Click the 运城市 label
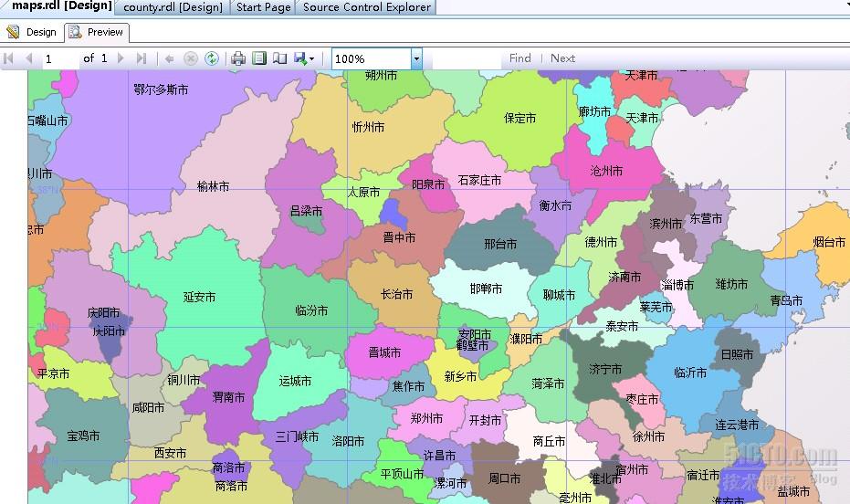This screenshot has height=504, width=850. (296, 381)
